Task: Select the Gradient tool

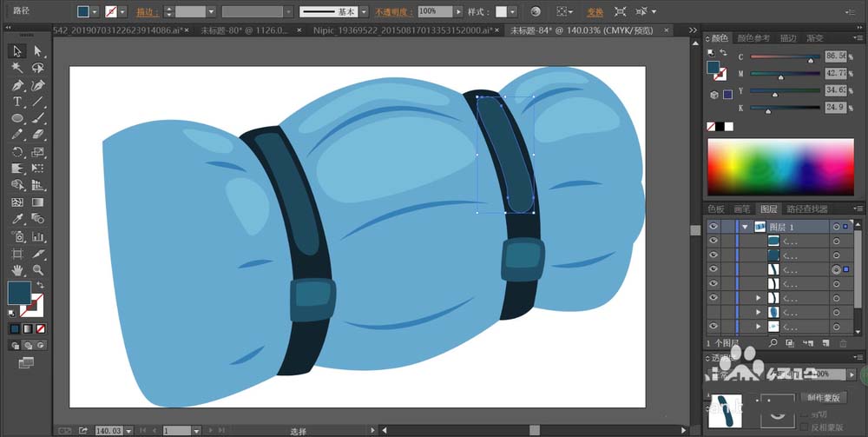Action: pos(37,202)
